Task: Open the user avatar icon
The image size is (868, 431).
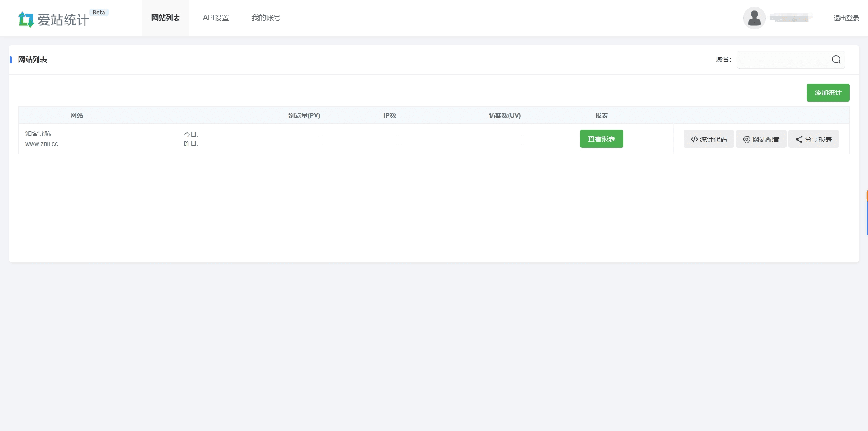Action: pos(754,18)
